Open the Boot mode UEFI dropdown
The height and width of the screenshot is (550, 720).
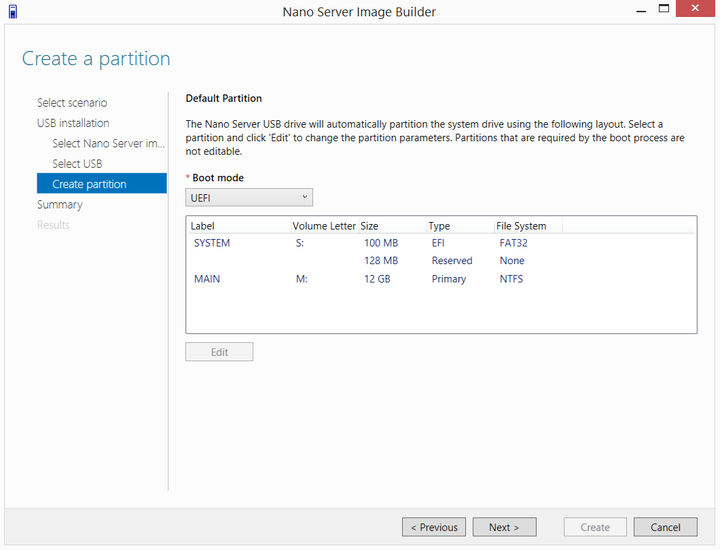coord(249,197)
